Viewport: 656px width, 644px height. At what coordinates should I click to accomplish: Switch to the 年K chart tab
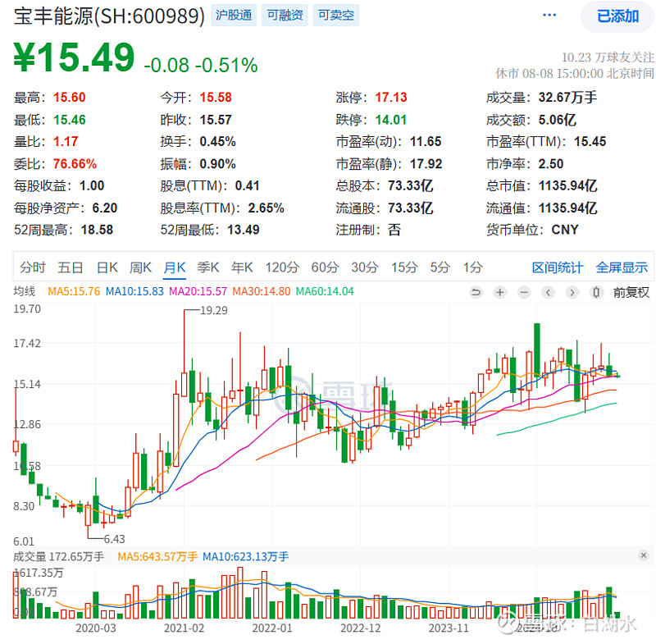tap(242, 267)
